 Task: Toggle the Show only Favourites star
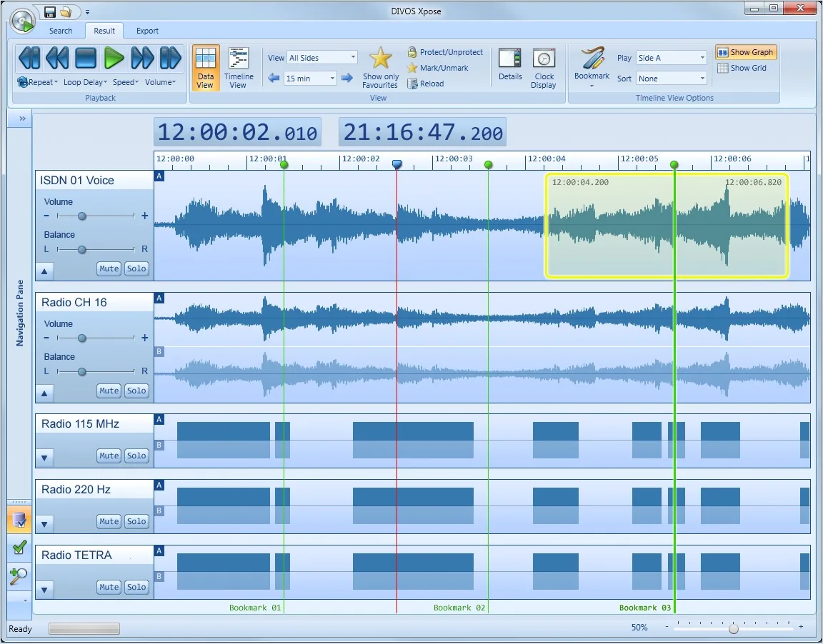(x=381, y=59)
